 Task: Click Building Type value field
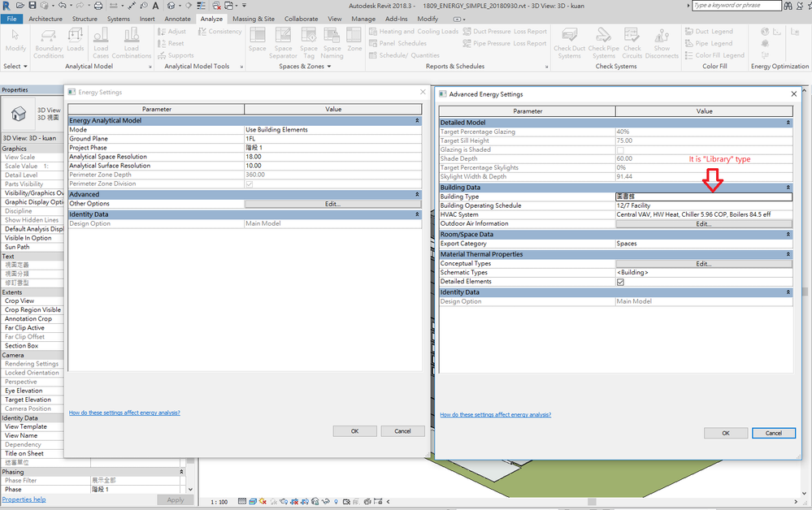tap(704, 197)
